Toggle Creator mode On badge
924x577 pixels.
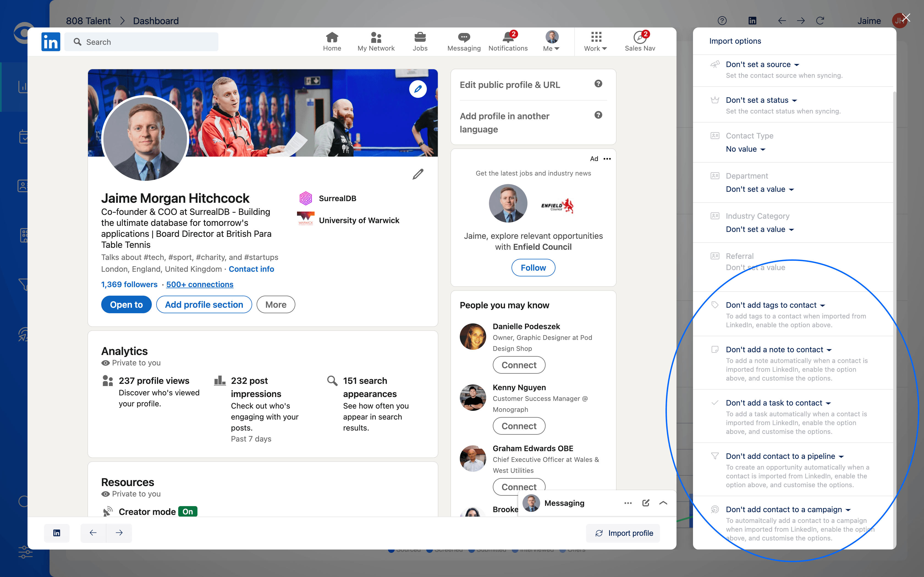(188, 511)
